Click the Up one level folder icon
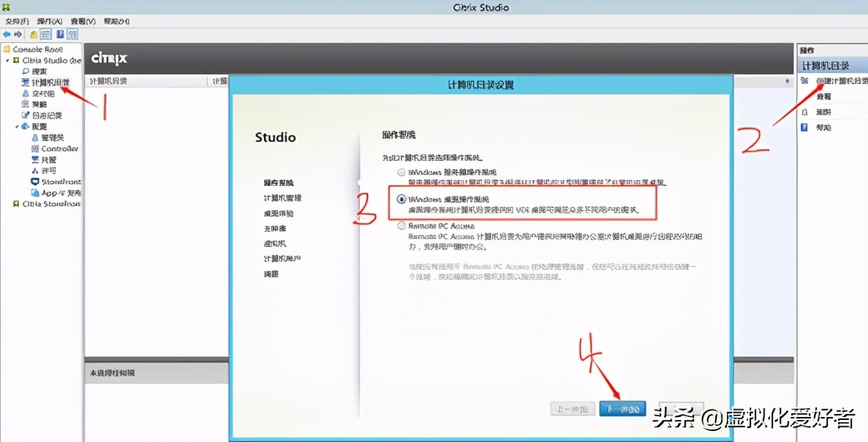The height and width of the screenshot is (442, 868). (x=34, y=35)
